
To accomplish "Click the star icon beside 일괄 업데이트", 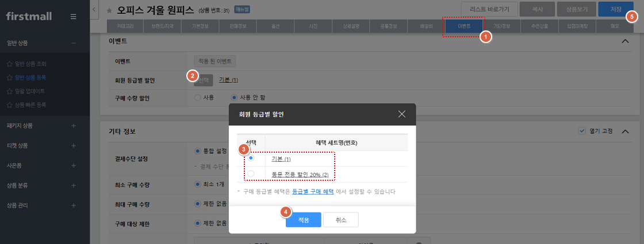I will pos(10,91).
